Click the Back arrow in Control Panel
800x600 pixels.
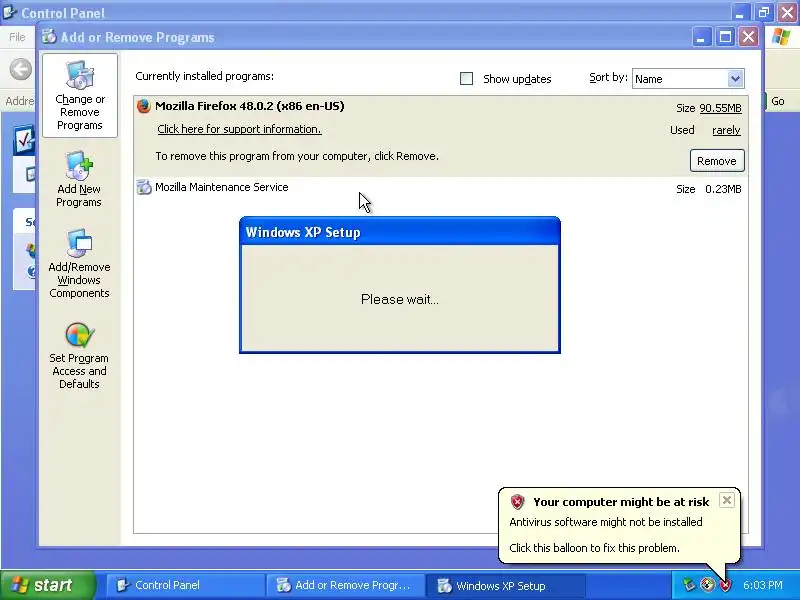tap(21, 69)
